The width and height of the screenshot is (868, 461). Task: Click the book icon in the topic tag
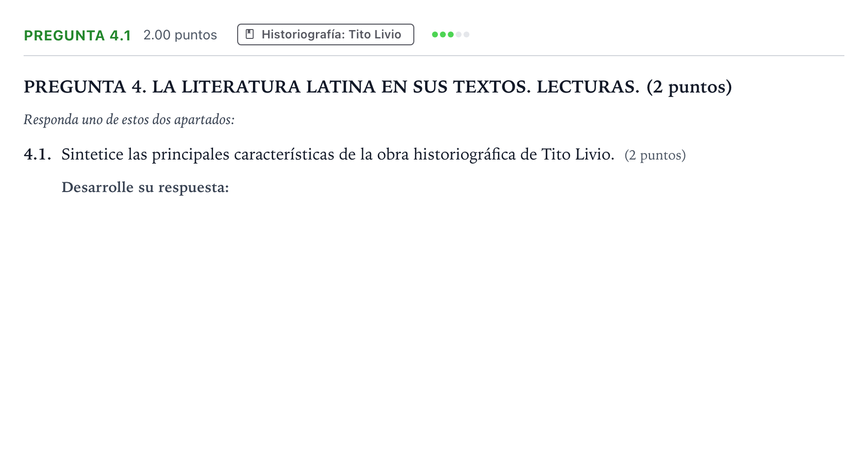click(250, 34)
